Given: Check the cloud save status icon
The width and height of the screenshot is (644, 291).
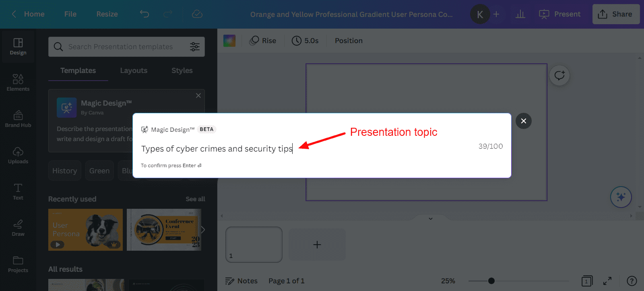Looking at the screenshot, I should [x=197, y=14].
